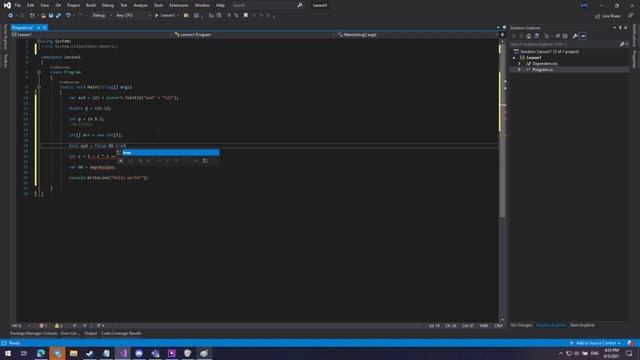
Task: Open the Analyze menu
Action: [140, 5]
